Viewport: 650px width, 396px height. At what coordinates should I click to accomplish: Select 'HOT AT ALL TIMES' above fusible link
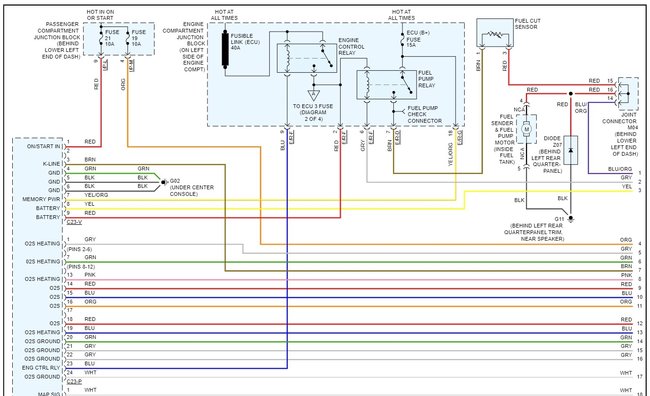pos(224,15)
